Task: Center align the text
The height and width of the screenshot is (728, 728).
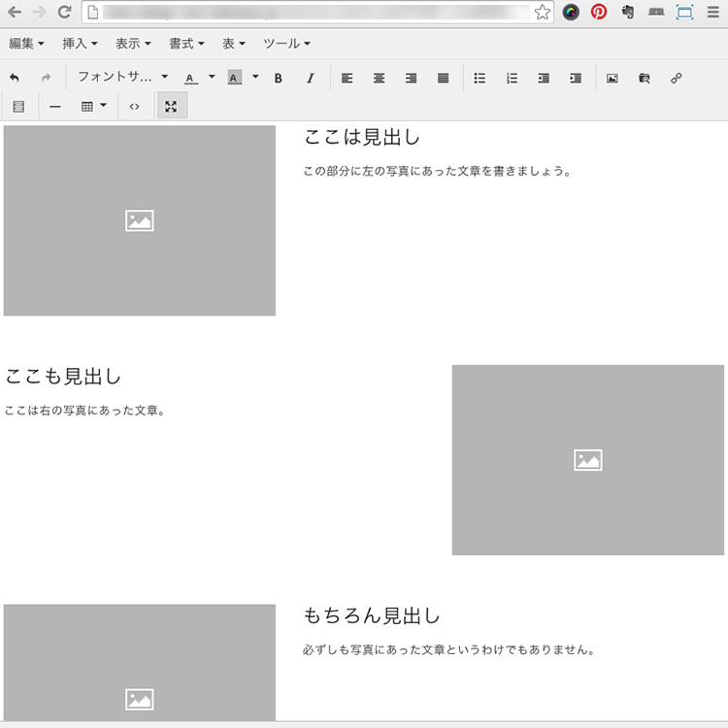Action: pos(380,78)
